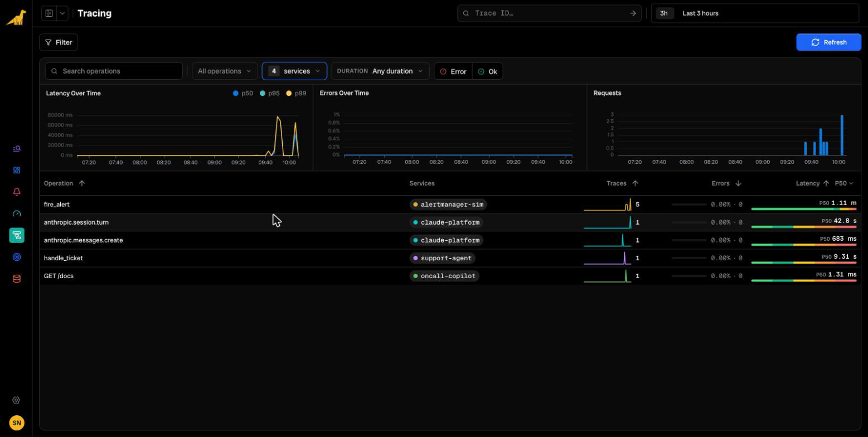The image size is (868, 437).
Task: Sort by Traces column arrow
Action: (x=635, y=183)
